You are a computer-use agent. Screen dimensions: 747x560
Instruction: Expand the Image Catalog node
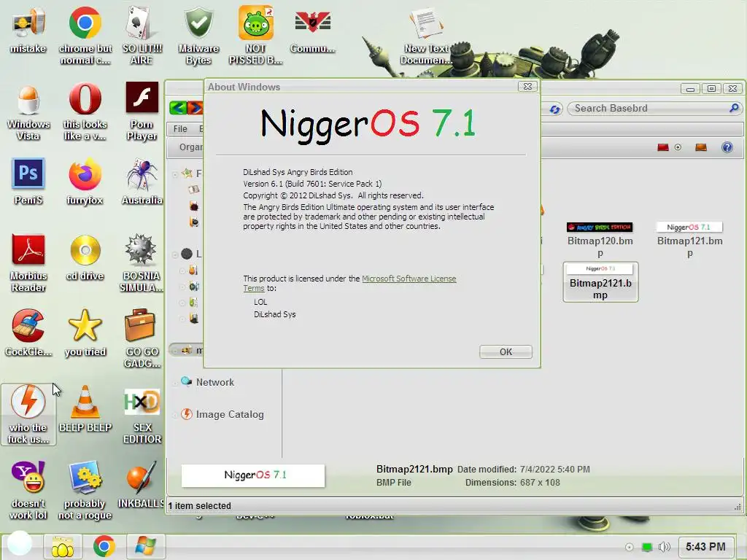click(x=175, y=415)
